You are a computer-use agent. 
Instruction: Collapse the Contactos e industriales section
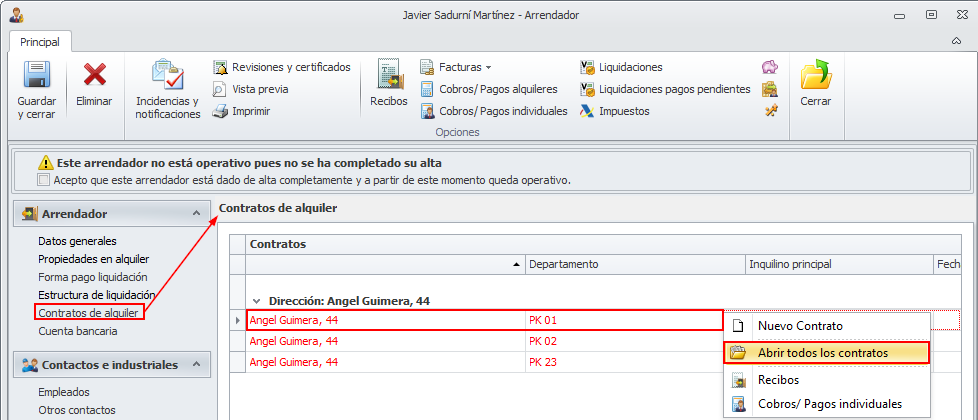click(196, 364)
